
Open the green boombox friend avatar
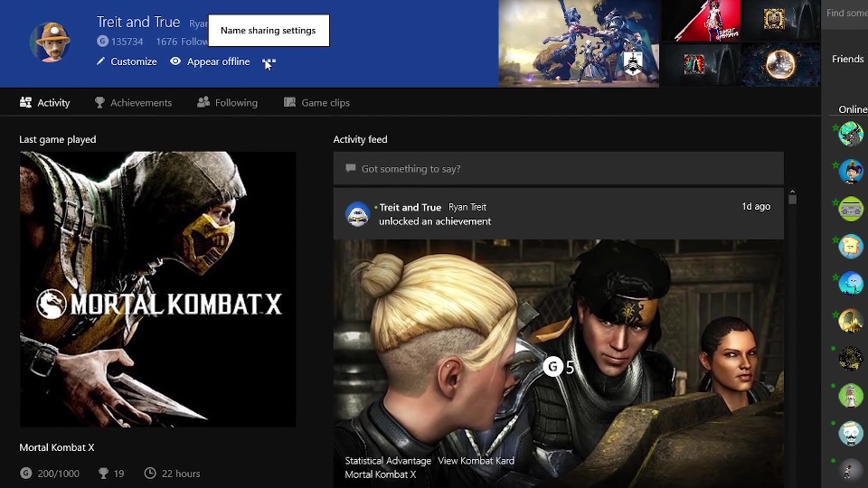(x=850, y=209)
